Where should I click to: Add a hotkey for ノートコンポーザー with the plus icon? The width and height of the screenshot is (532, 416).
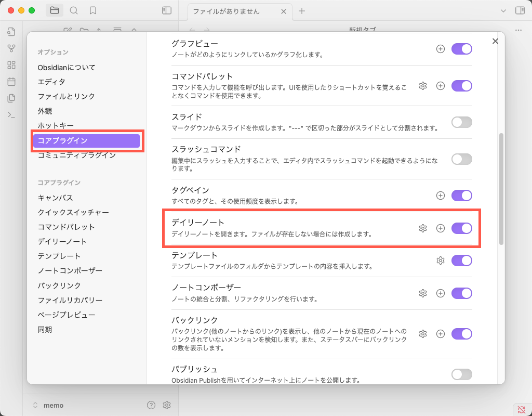(441, 293)
